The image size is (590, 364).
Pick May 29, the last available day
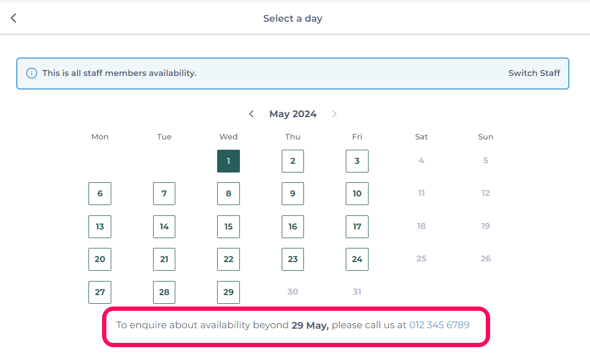[229, 292]
